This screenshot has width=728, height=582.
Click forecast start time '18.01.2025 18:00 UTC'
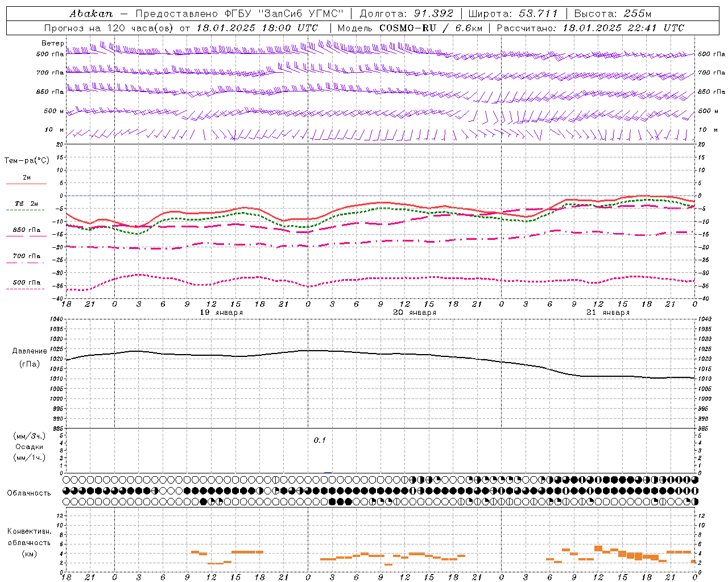pyautogui.click(x=257, y=28)
